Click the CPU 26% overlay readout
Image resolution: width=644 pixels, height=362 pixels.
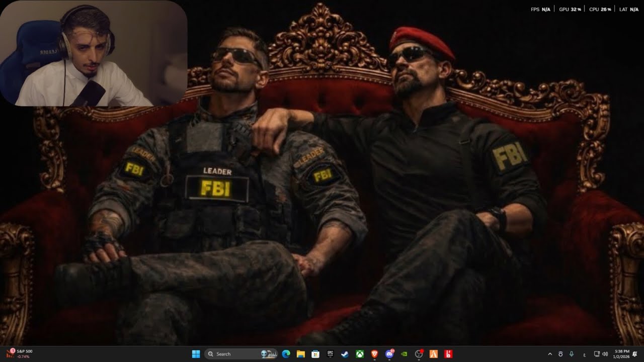[600, 10]
